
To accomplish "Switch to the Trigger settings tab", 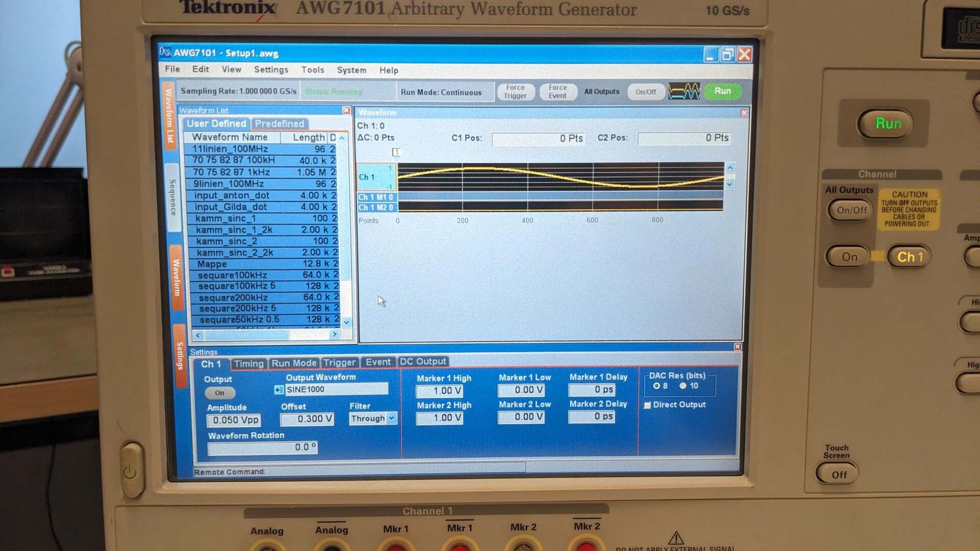I will tap(339, 363).
